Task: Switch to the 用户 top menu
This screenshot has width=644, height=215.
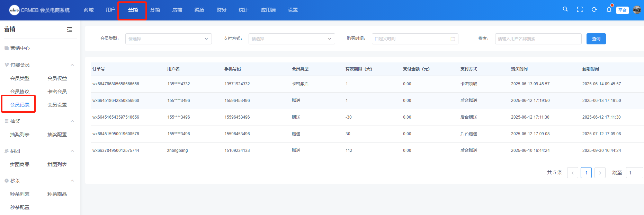Action: pyautogui.click(x=111, y=10)
